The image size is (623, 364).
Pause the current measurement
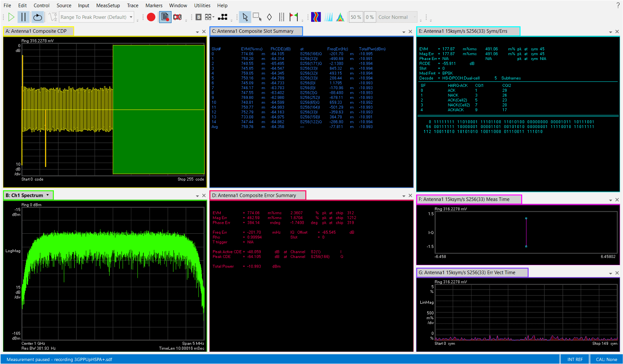point(24,17)
